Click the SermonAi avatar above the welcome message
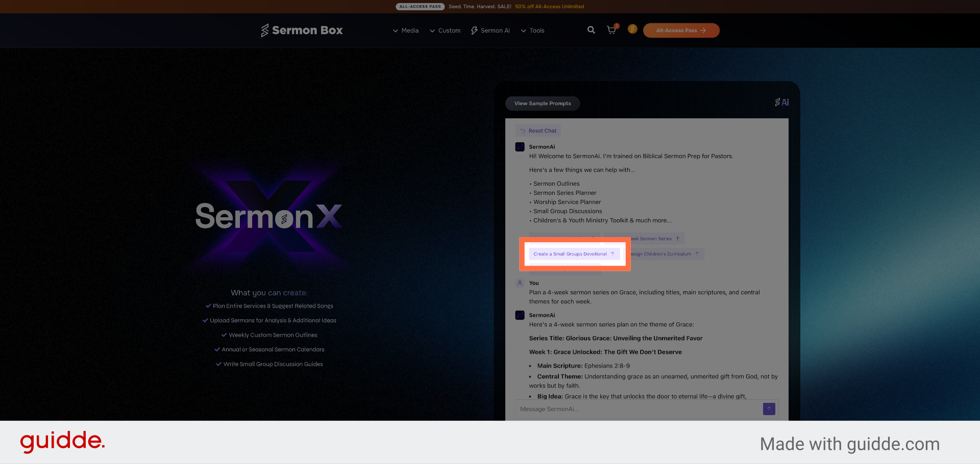The width and height of the screenshot is (980, 464). pos(520,147)
